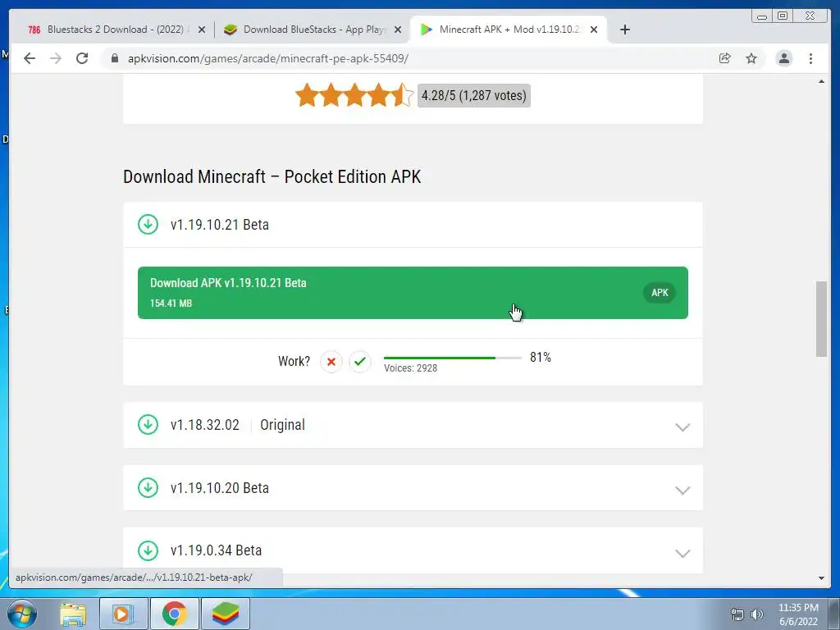View site info padlock icon
This screenshot has width=840, height=630.
(115, 58)
